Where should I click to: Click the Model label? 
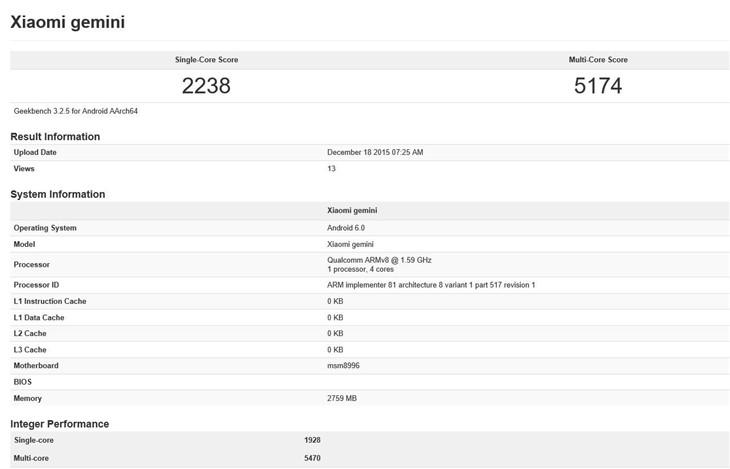point(24,244)
